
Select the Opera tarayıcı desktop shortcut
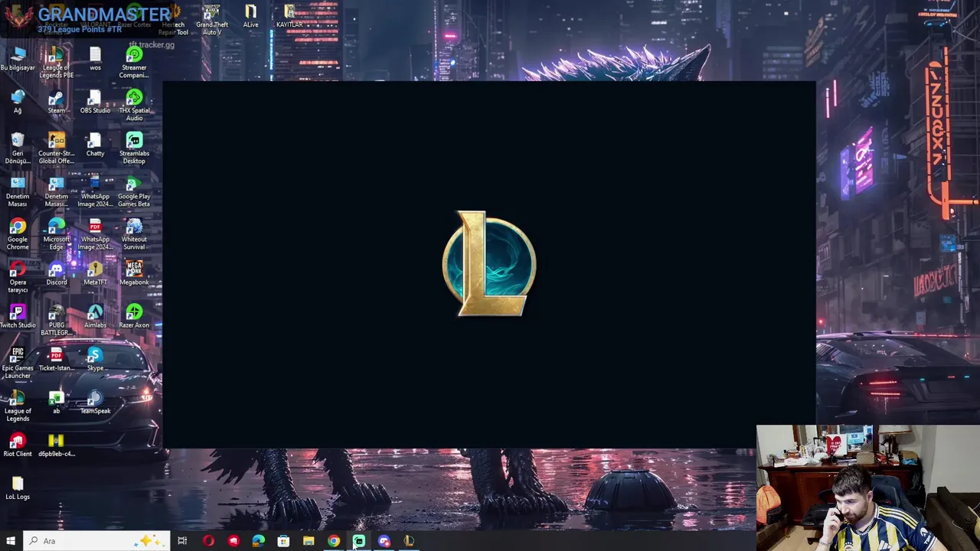(x=18, y=277)
